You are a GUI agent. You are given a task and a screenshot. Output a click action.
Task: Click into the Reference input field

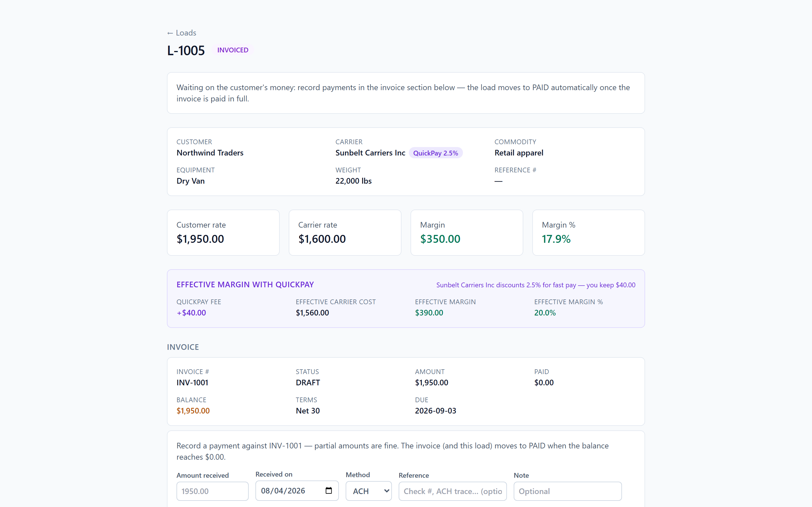452,491
